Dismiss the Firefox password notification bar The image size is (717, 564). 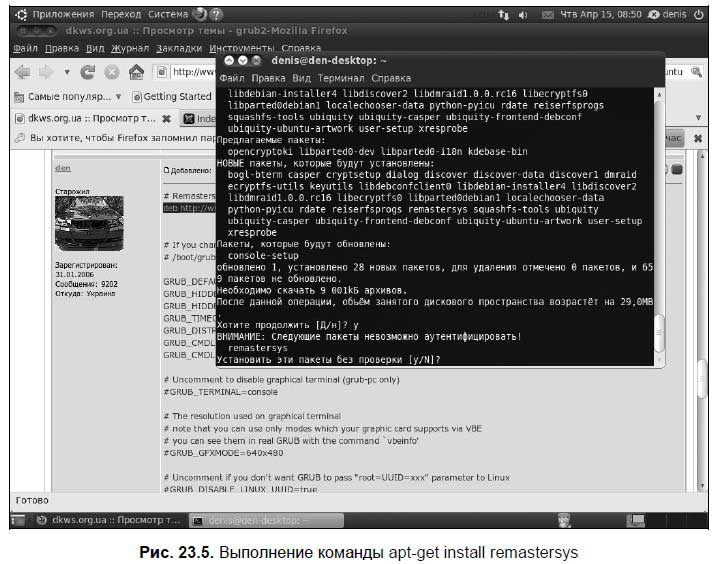[x=698, y=138]
